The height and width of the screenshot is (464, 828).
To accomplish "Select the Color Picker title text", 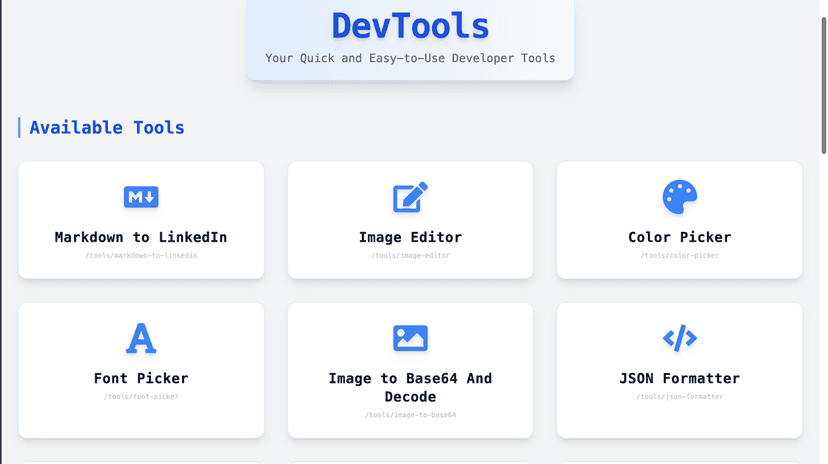I will (x=679, y=237).
